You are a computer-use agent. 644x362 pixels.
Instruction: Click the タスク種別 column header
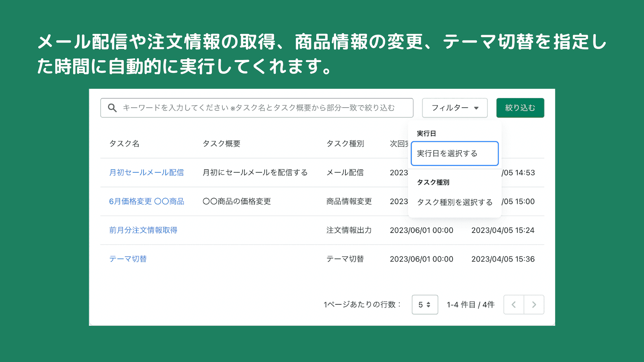(x=346, y=143)
